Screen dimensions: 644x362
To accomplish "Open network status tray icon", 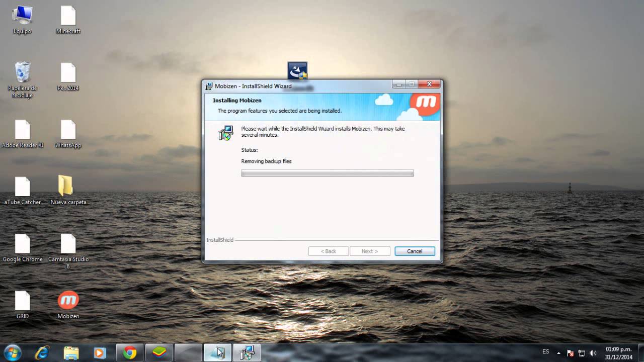I will (x=582, y=353).
